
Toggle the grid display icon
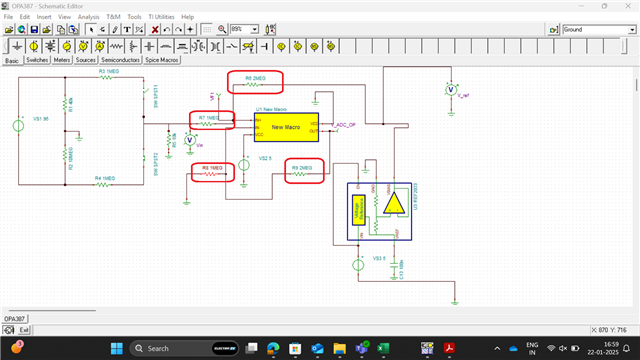207,29
